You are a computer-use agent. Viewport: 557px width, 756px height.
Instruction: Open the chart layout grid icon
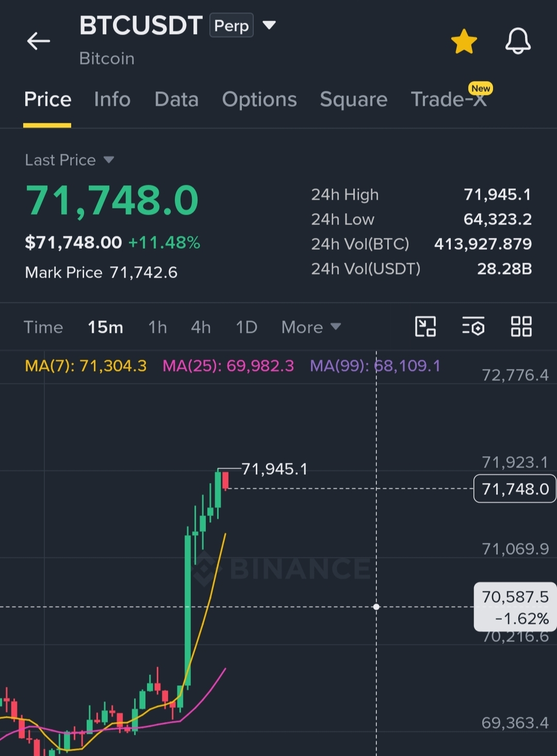click(521, 327)
